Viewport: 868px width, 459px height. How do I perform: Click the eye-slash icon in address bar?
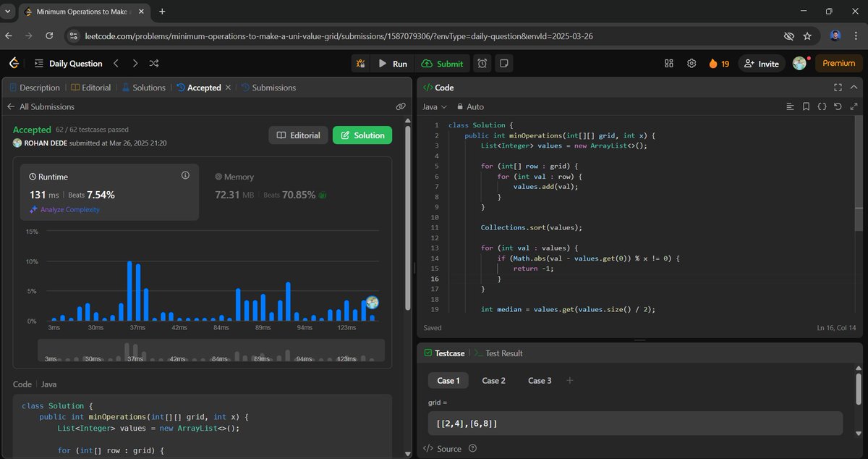pos(788,35)
